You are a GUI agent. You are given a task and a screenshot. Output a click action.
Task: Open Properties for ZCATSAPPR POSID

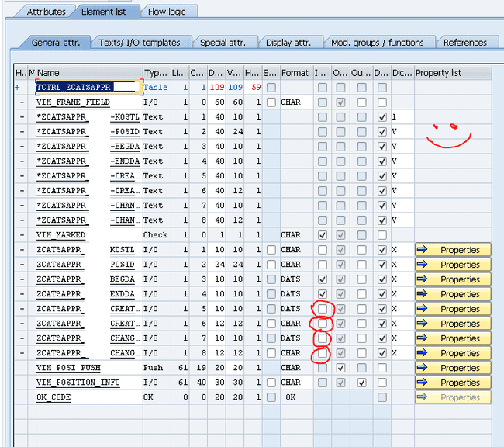pyautogui.click(x=453, y=265)
